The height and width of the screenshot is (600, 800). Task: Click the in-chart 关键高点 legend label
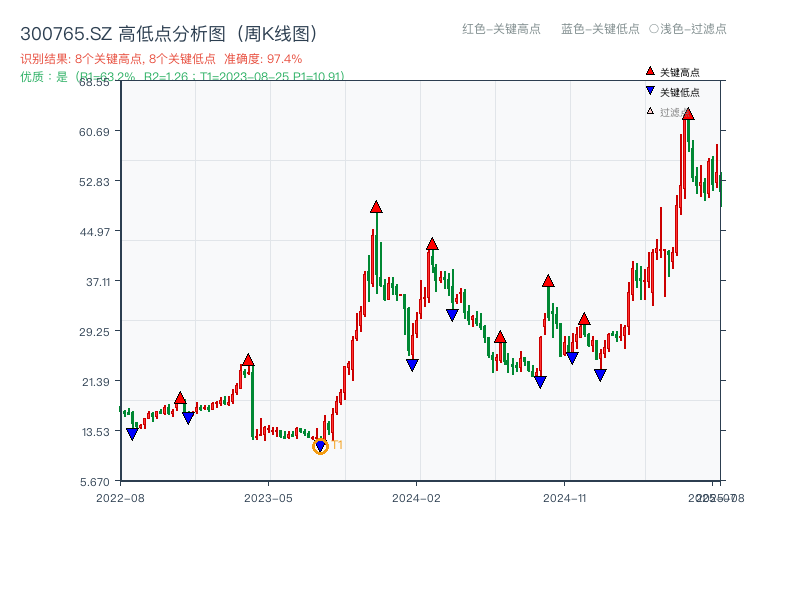tap(680, 72)
